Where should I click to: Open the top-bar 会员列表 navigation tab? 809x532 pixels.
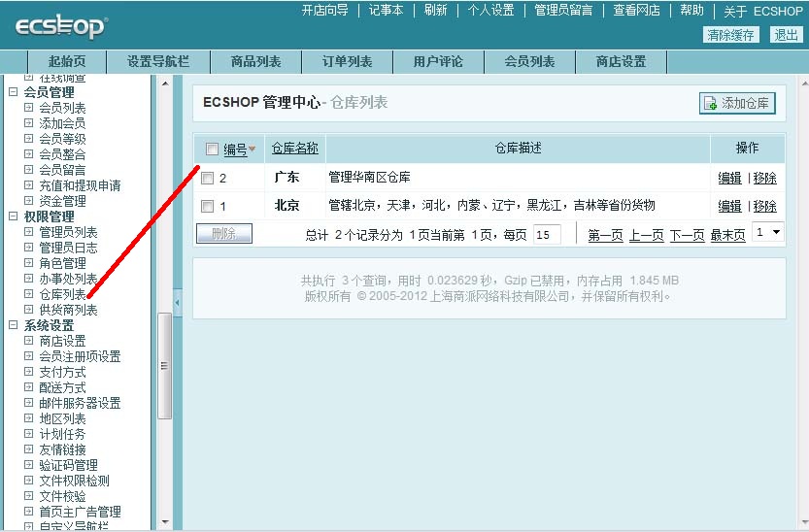(x=529, y=62)
